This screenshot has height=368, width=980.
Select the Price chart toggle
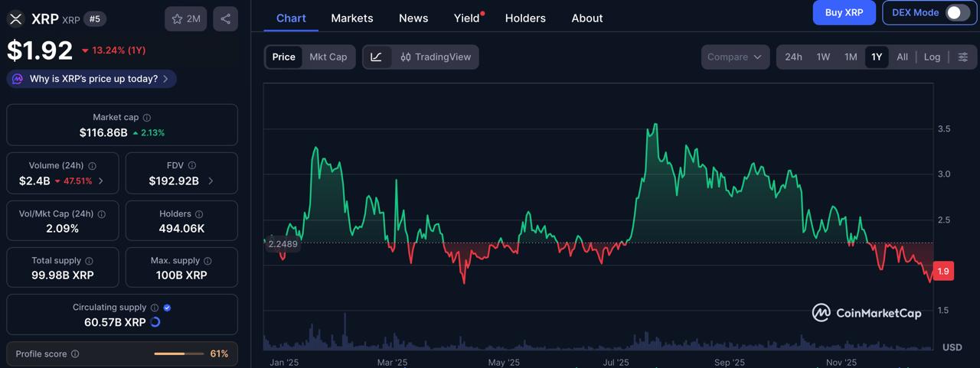click(284, 57)
